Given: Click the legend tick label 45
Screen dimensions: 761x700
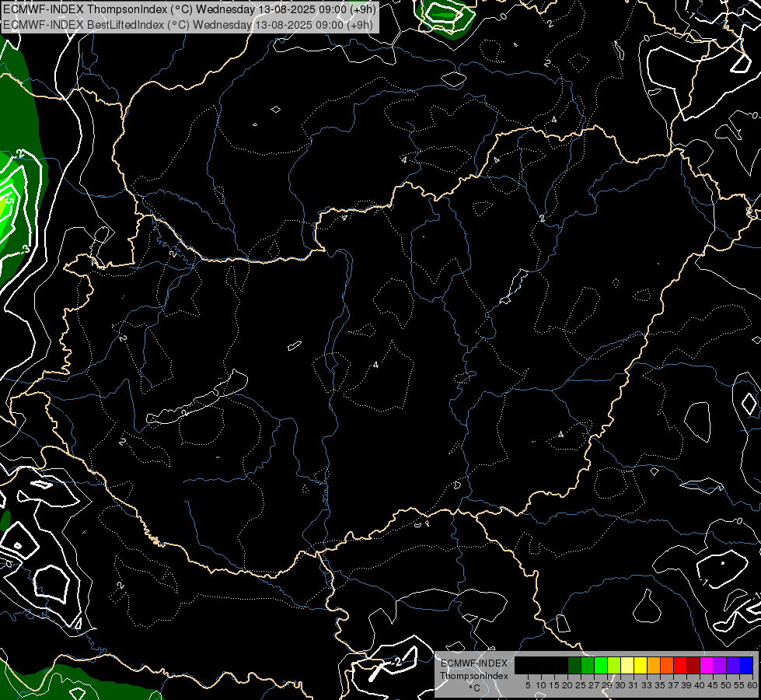Looking at the screenshot, I should coord(713,685).
